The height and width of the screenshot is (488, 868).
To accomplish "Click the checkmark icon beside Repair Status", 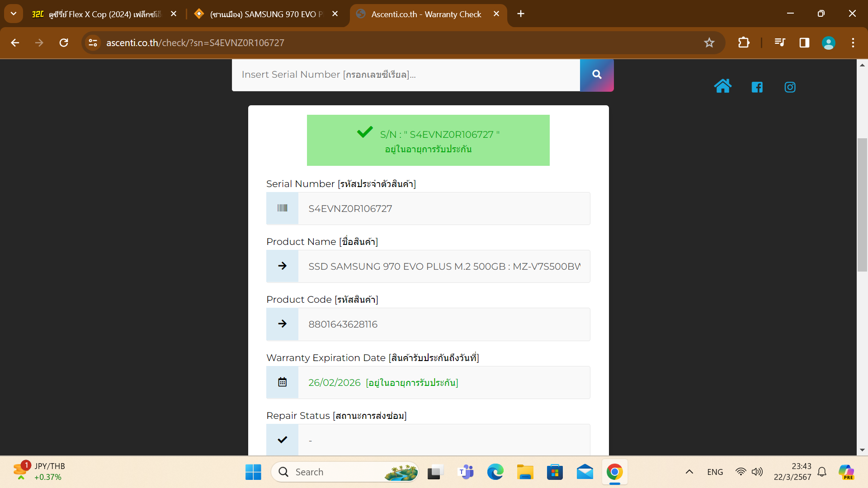I will (x=282, y=440).
